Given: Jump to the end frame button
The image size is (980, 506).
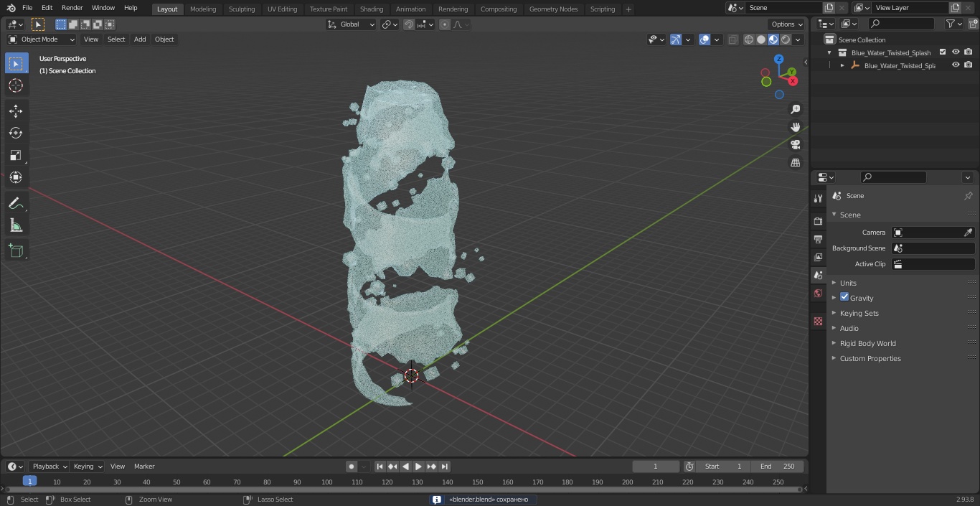Looking at the screenshot, I should tap(444, 467).
